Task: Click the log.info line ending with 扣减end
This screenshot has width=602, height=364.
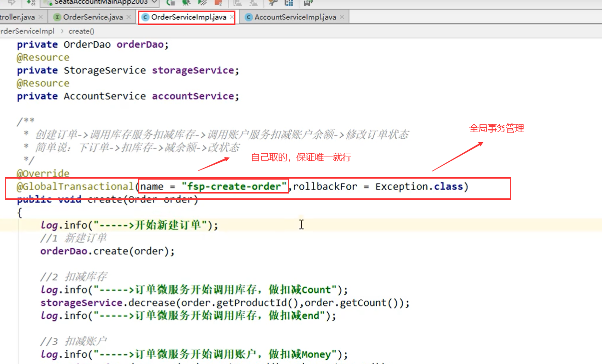Action: [188, 316]
